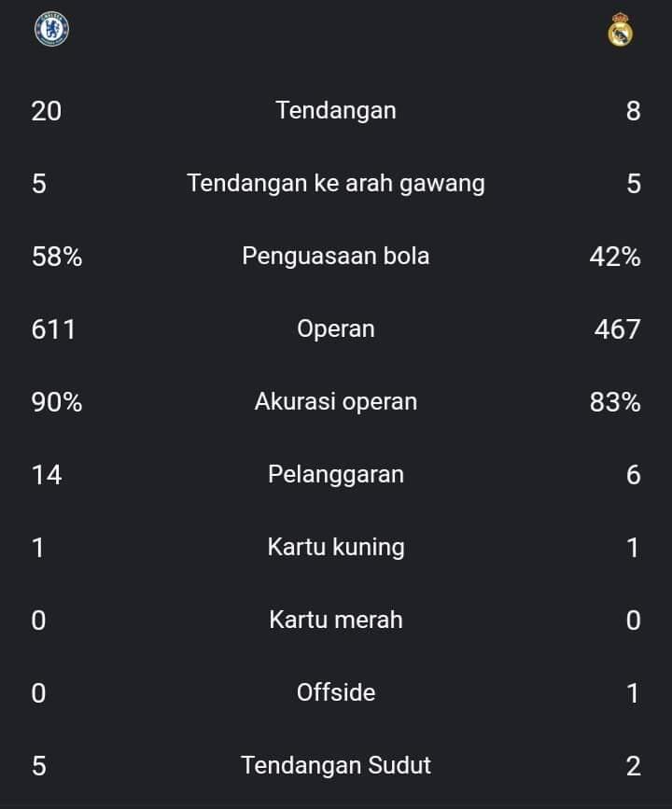Select the Kartu kuning label

[336, 548]
